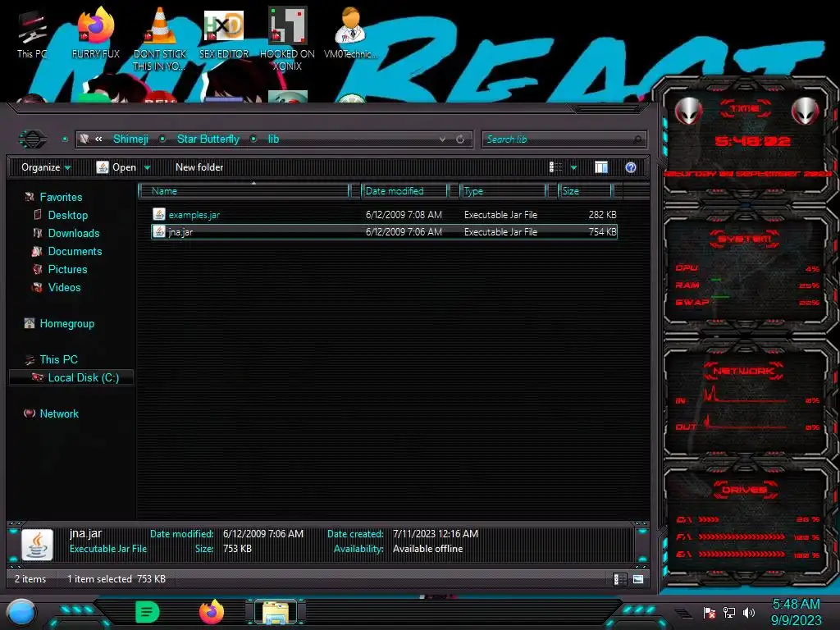Switch to details view in status bar
Viewport: 840px width, 630px height.
coord(620,579)
